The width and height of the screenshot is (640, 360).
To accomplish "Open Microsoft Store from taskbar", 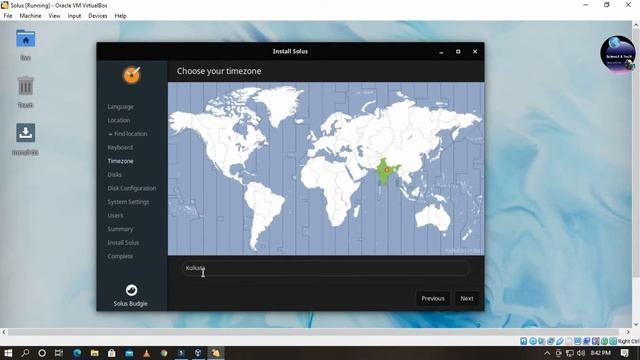I will [111, 353].
